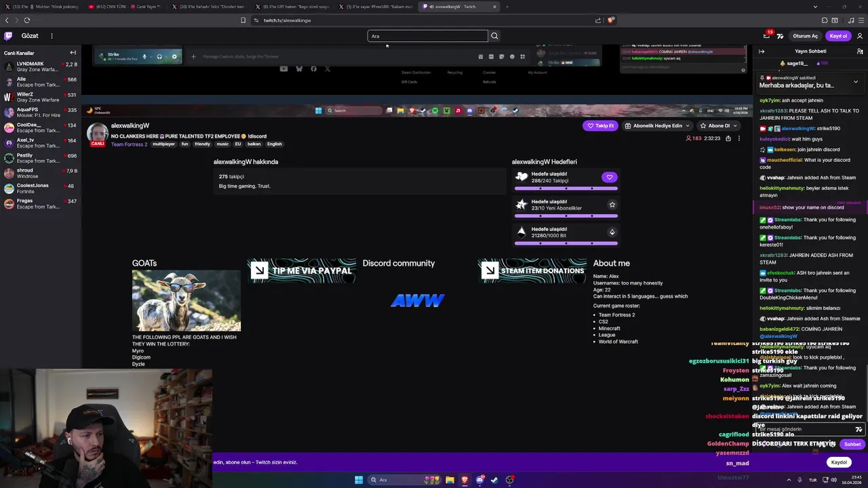Switch to the X'te GBT haber browser tab

[x=292, y=7]
